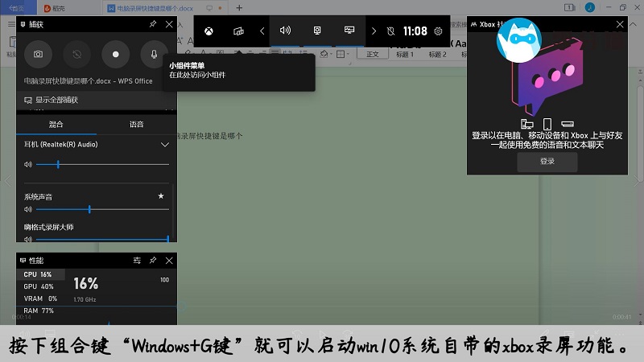This screenshot has height=362, width=644.
Task: Expand the 耳机 Realtek Audio device dropdown
Action: click(165, 145)
